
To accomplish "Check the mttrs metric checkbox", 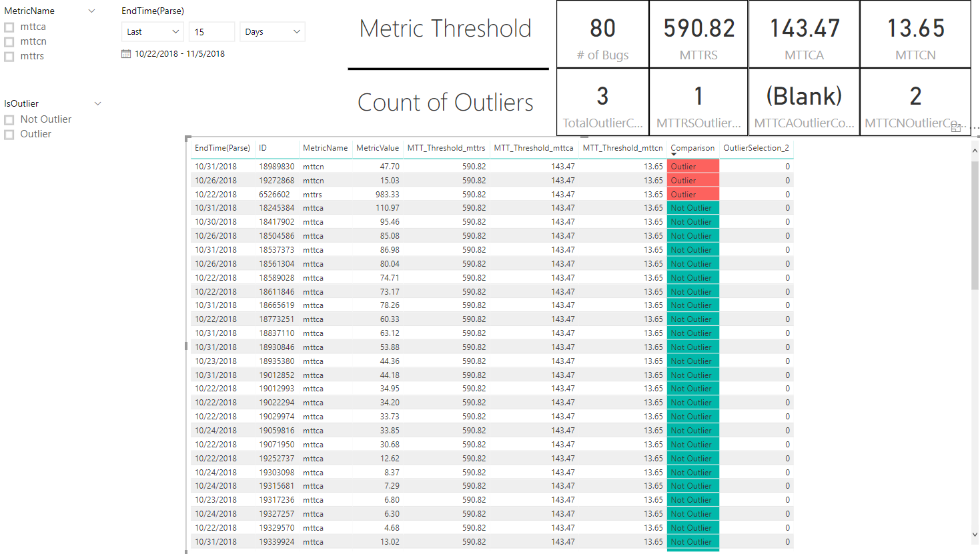I will pos(9,57).
